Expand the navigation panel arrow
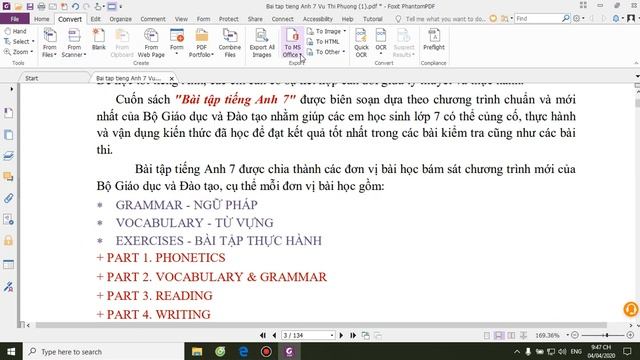 11,89
